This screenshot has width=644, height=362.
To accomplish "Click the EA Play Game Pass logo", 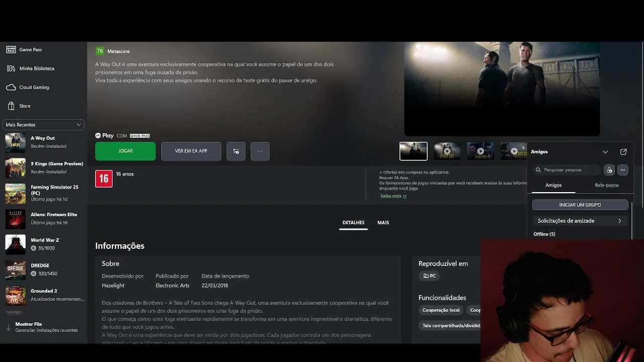I will 122,136.
